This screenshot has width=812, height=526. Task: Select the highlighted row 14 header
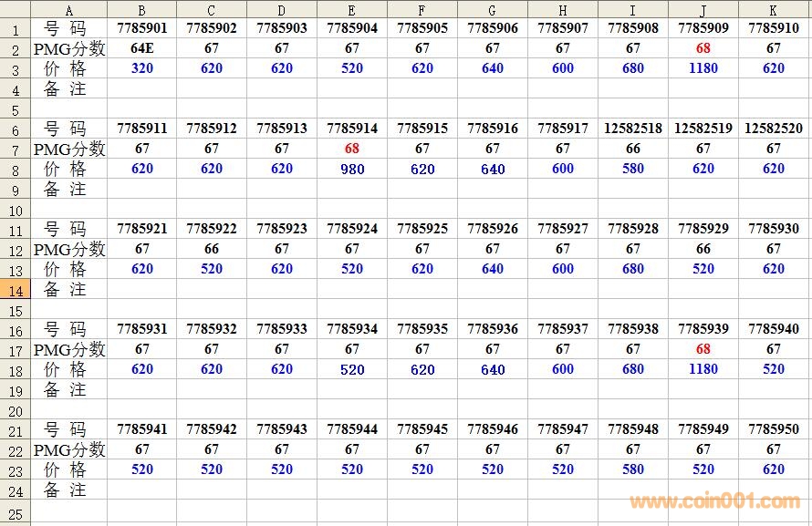[x=16, y=289]
